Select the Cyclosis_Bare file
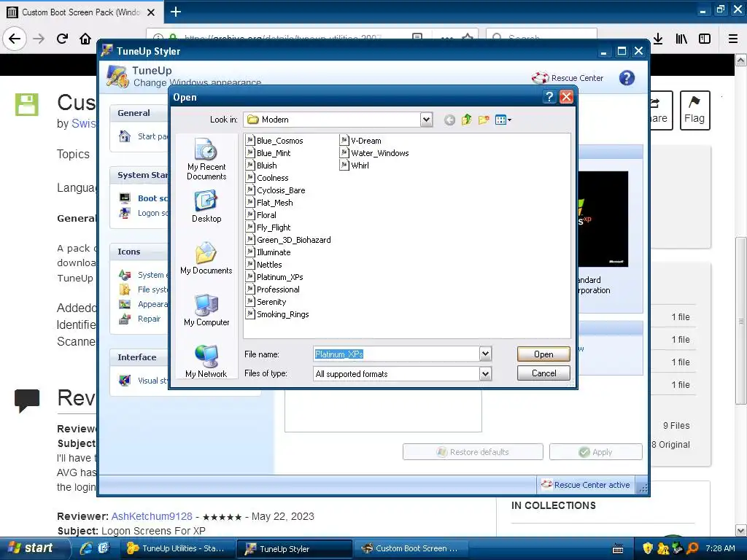 pos(275,190)
